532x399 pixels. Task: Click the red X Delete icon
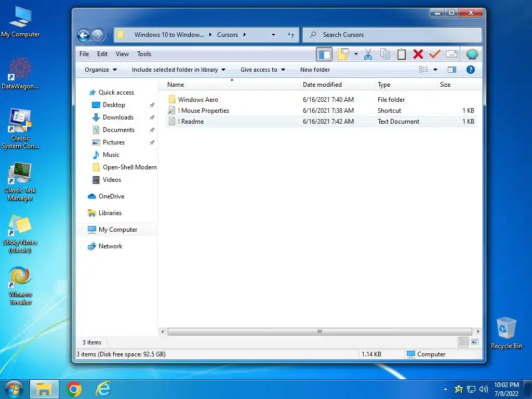[x=418, y=54]
